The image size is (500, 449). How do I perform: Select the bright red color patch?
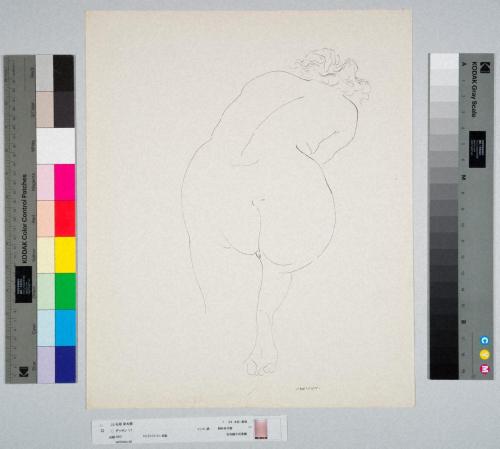65,218
